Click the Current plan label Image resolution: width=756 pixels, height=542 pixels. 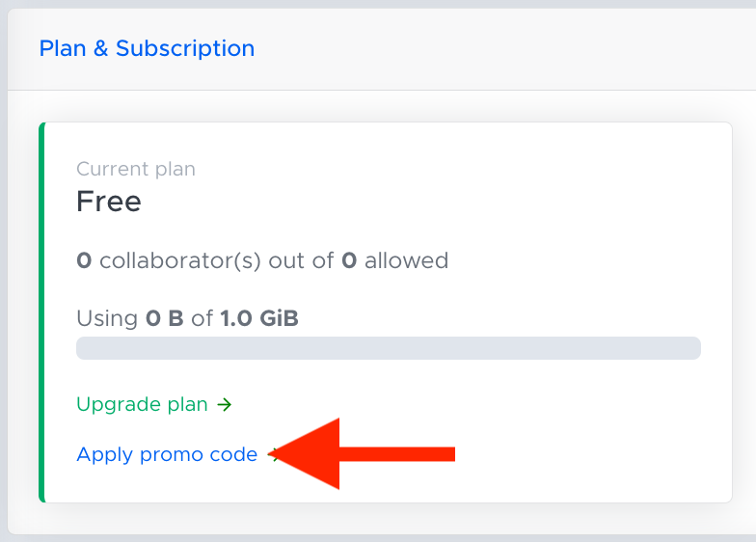pyautogui.click(x=136, y=170)
